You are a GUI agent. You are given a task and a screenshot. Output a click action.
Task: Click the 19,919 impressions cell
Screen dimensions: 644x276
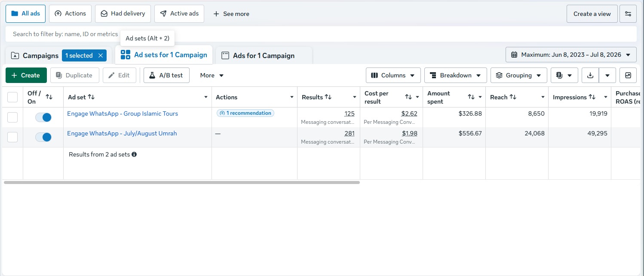[598, 113]
